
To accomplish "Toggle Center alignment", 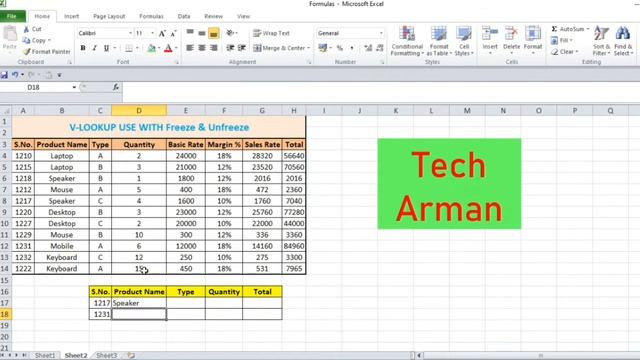I will 202,48.
